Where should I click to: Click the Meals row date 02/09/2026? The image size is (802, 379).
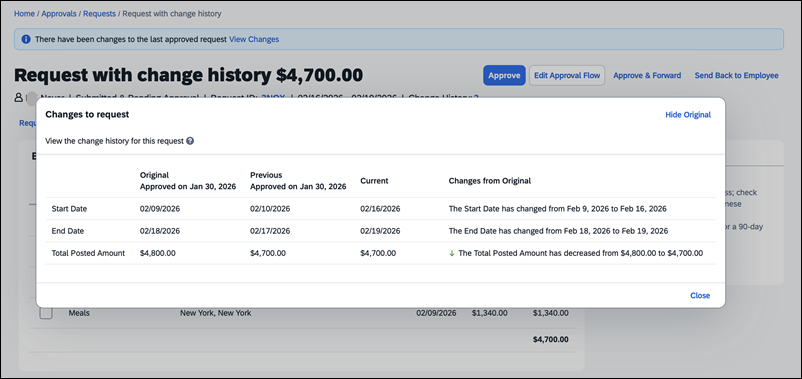pos(436,313)
